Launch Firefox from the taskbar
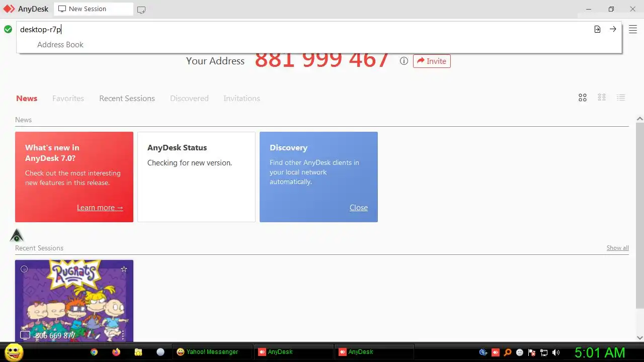 pos(116,352)
